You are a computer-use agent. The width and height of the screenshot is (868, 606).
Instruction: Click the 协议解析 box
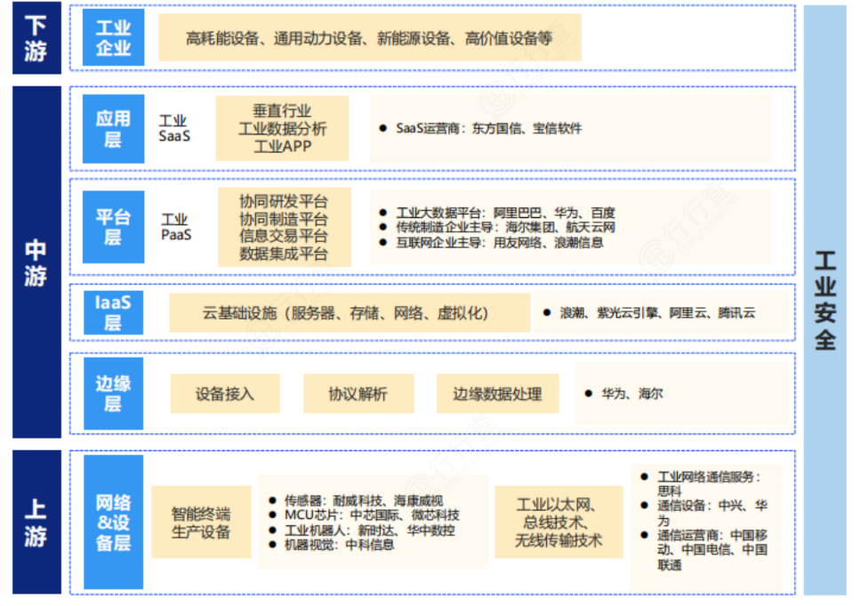pyautogui.click(x=358, y=393)
